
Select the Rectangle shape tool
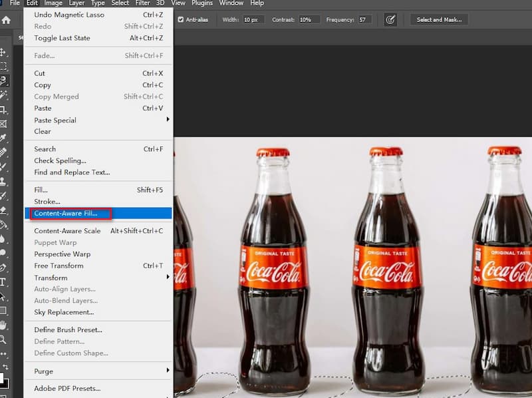3,310
